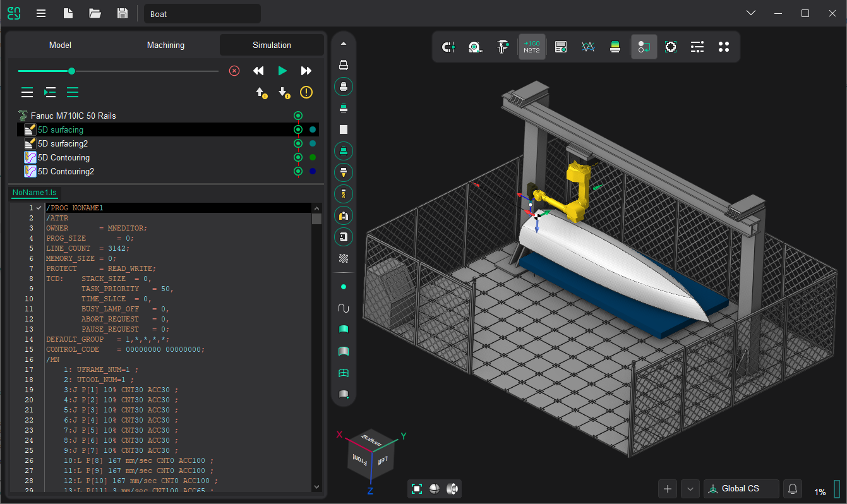Click the yellow warning circle icon
This screenshot has width=847, height=504.
(x=306, y=93)
